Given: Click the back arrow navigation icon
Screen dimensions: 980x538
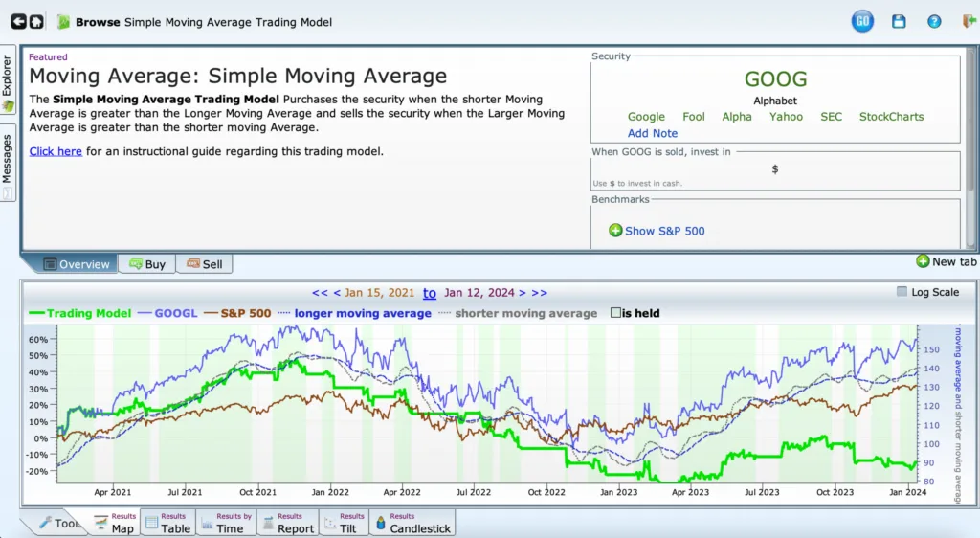Looking at the screenshot, I should [x=19, y=21].
